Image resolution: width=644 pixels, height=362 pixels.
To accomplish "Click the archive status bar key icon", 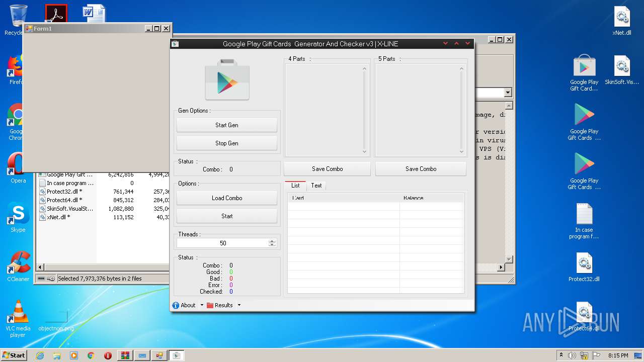I will click(x=51, y=279).
